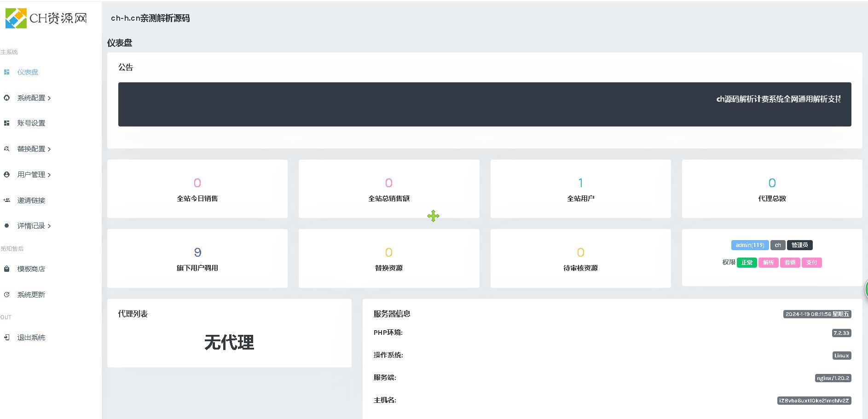Click the 无代理 text in 代理列表
868x419 pixels.
(x=229, y=342)
